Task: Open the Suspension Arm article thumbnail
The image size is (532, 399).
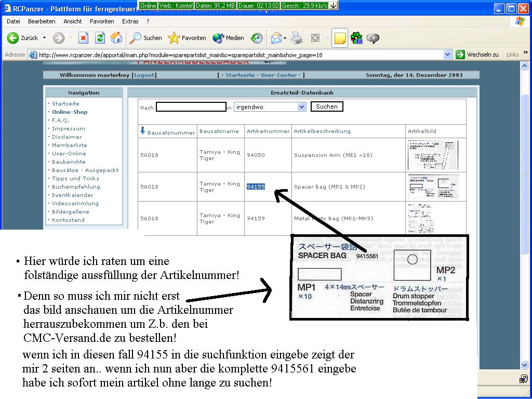Action: 433,155
